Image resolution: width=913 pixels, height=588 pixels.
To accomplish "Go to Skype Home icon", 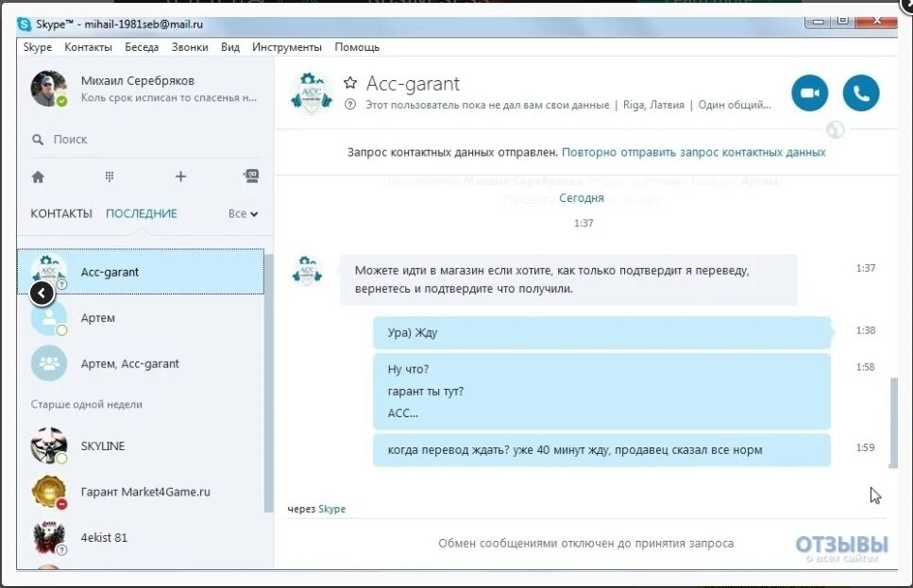I will pyautogui.click(x=38, y=176).
